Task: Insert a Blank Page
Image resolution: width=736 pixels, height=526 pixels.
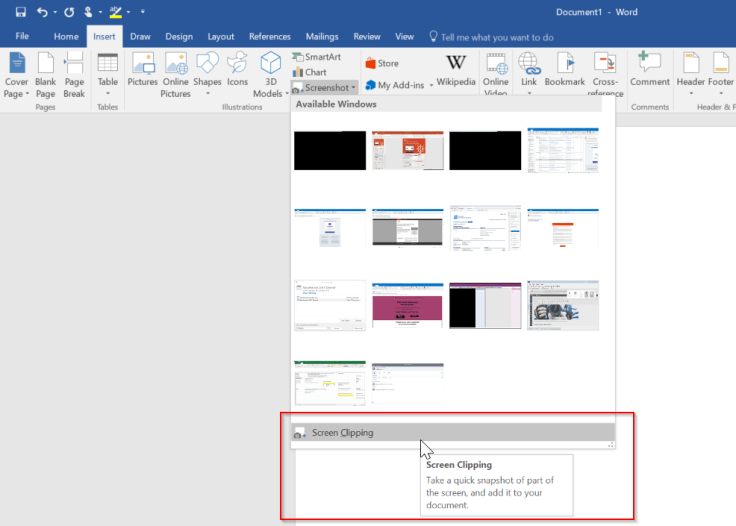Action: (45, 73)
